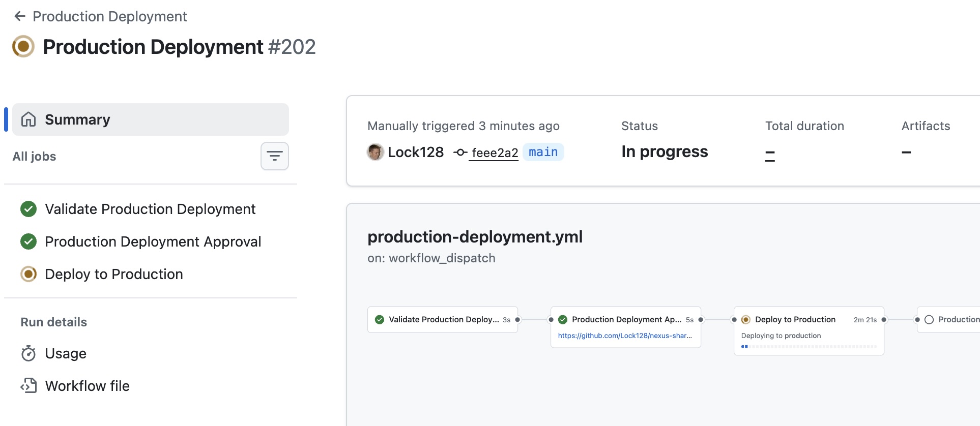Click Lock128 user avatar

tap(376, 152)
